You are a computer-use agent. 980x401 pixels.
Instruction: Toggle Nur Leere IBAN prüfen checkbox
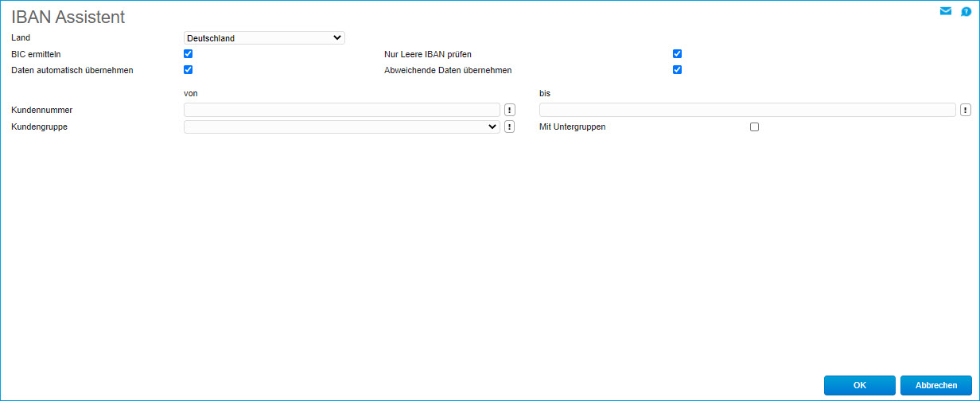(678, 54)
